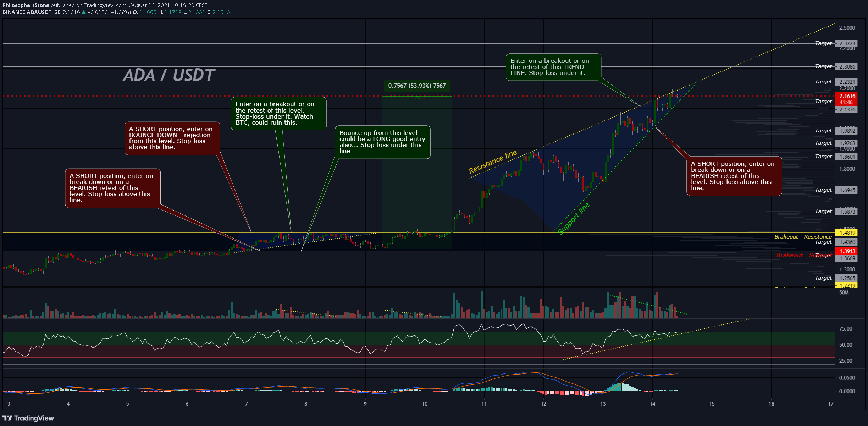
Task: Click the 'Resistance line' yellow annotation
Action: click(x=493, y=162)
